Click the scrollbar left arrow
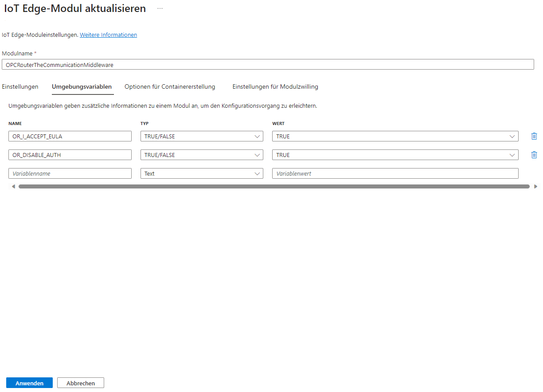The width and height of the screenshot is (543, 392). [13, 187]
